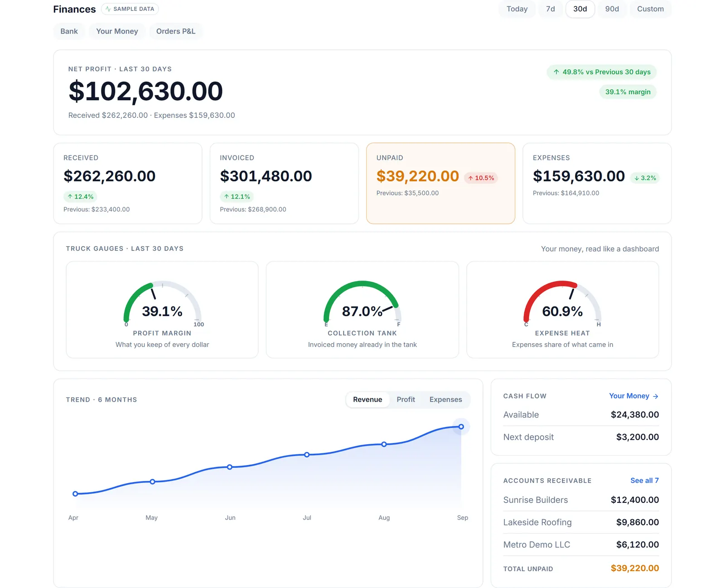Click the $102,630.00 net profit figure

pos(145,92)
